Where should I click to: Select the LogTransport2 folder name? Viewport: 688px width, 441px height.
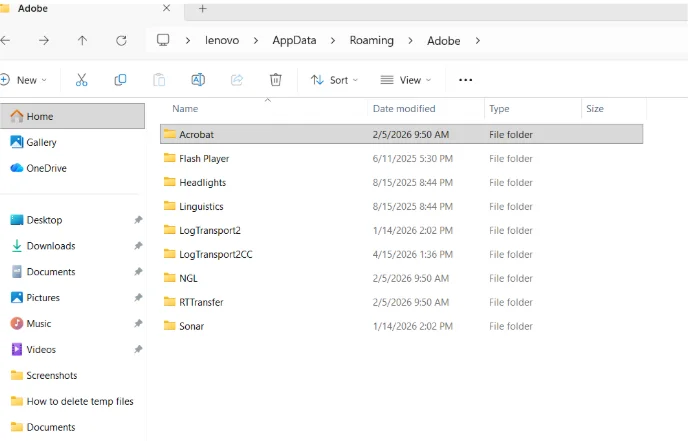tap(210, 230)
